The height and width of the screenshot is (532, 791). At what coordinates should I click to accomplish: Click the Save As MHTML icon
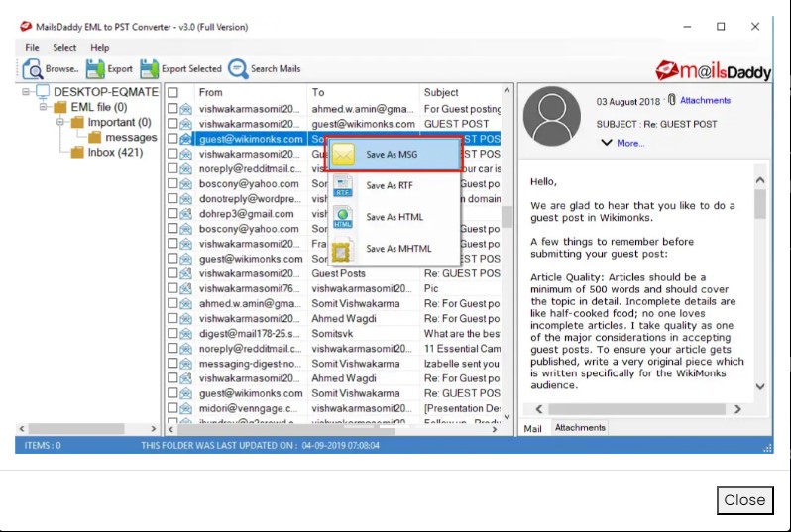coord(341,251)
